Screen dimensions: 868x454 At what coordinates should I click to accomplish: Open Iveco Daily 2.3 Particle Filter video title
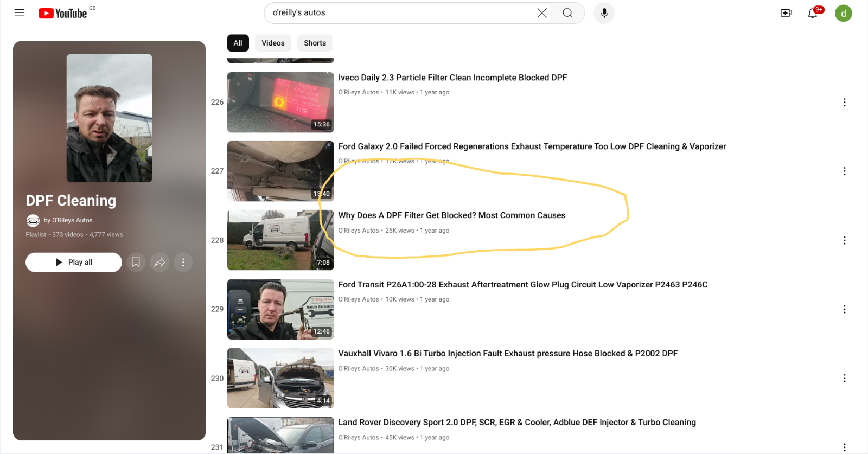(x=452, y=78)
